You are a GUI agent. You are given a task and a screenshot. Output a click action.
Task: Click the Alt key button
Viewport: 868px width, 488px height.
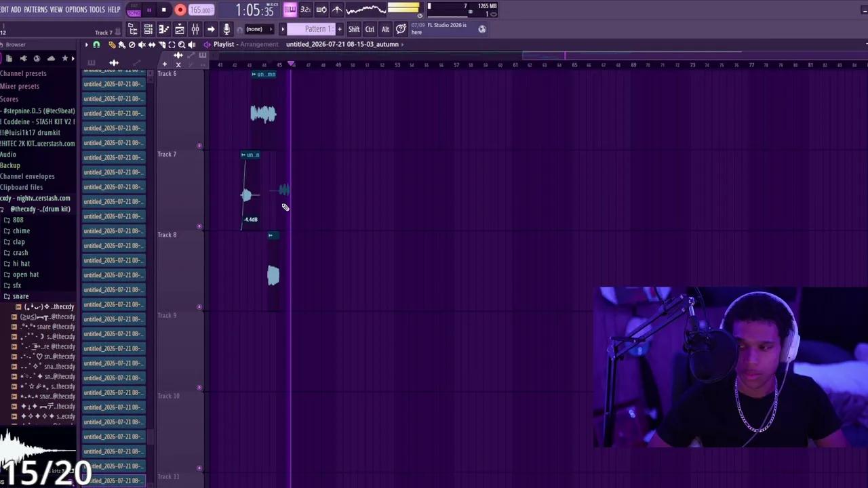[385, 29]
